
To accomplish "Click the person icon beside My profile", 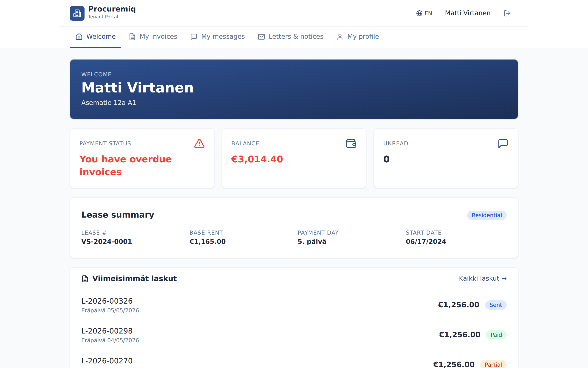I will click(340, 37).
